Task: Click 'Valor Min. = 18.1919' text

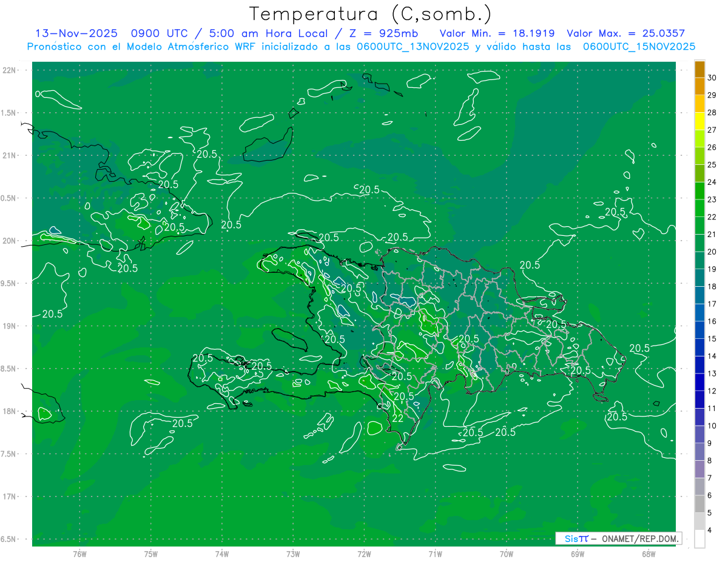Action: (497, 33)
